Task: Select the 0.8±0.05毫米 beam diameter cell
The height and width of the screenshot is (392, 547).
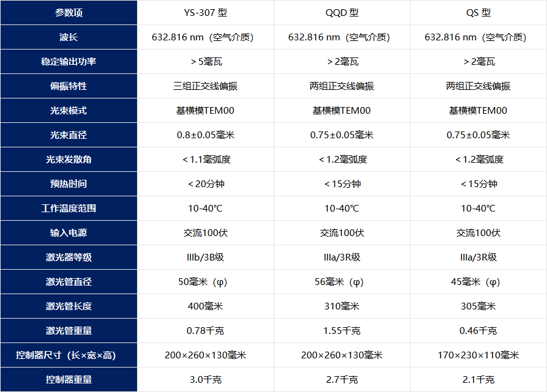Action: tap(205, 135)
